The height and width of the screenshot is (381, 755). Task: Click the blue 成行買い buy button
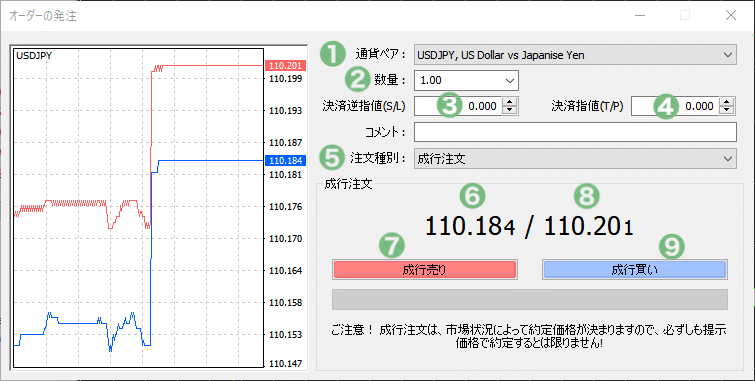coord(635,270)
